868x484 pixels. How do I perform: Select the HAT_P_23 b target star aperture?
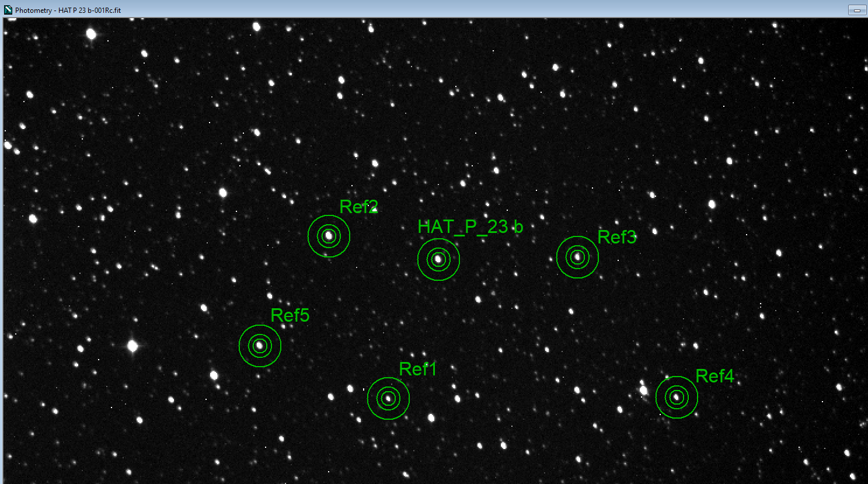point(438,259)
